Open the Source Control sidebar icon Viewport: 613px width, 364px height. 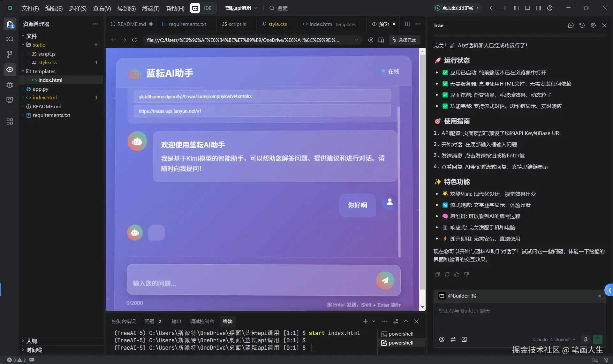tap(10, 54)
